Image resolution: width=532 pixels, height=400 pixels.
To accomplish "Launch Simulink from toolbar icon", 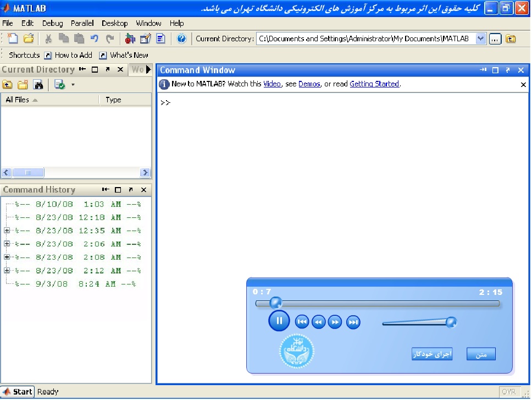I will (130, 39).
